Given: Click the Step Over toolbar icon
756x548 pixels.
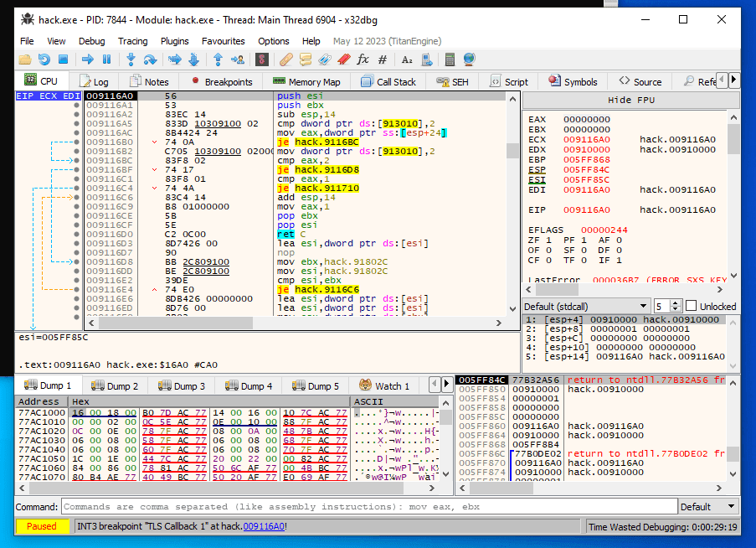Looking at the screenshot, I should point(151,59).
